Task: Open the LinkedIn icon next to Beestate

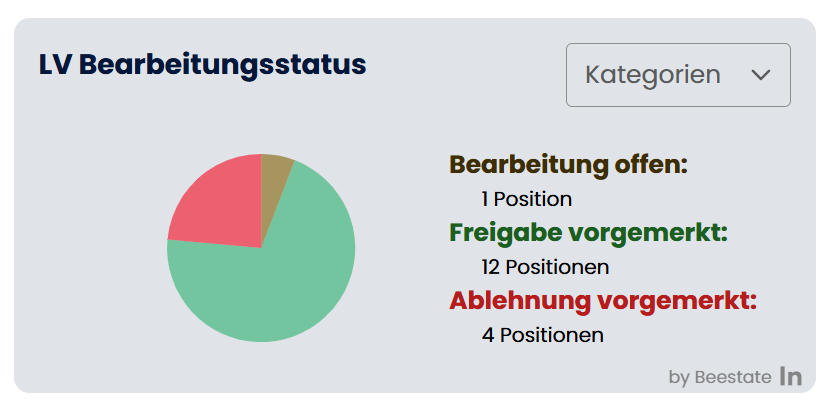Action: 791,376
